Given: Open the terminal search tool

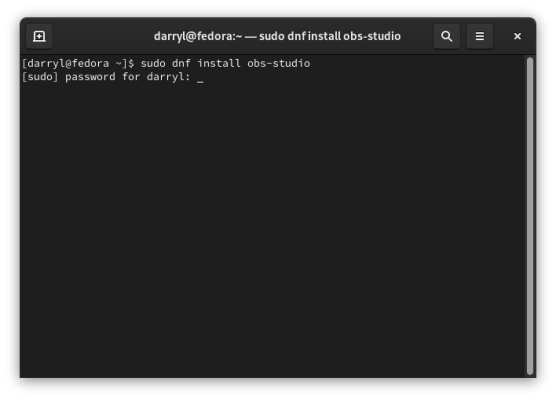Looking at the screenshot, I should click(x=446, y=36).
